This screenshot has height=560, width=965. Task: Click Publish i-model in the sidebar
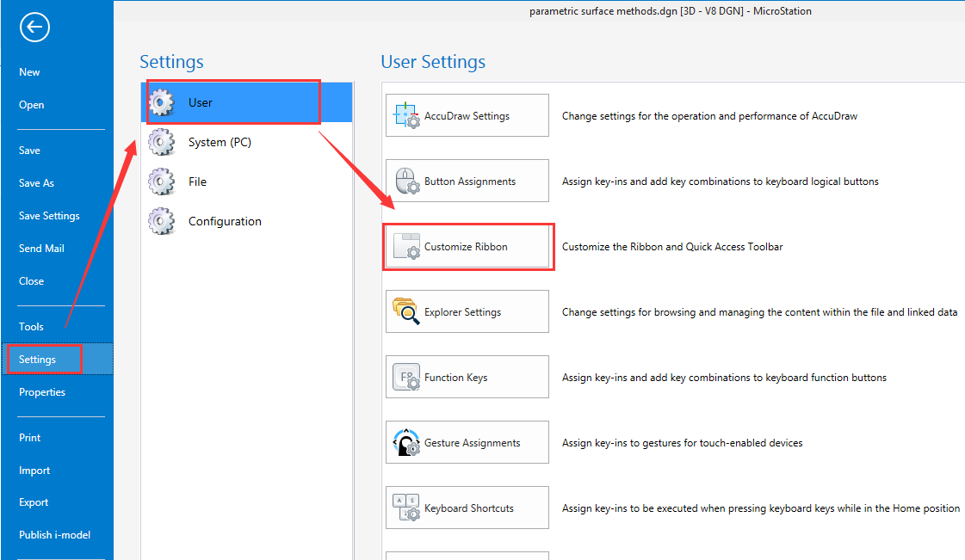[x=55, y=535]
